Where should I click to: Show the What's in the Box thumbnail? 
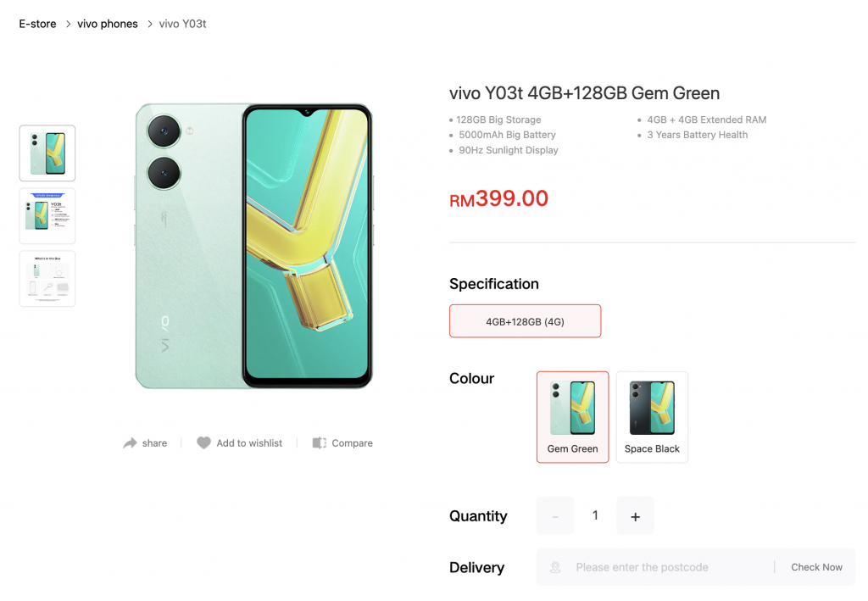(47, 278)
